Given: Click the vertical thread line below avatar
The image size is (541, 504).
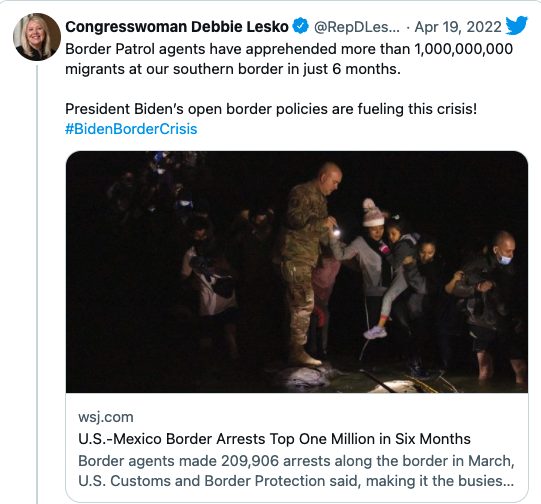Looking at the screenshot, I should click(37, 285).
